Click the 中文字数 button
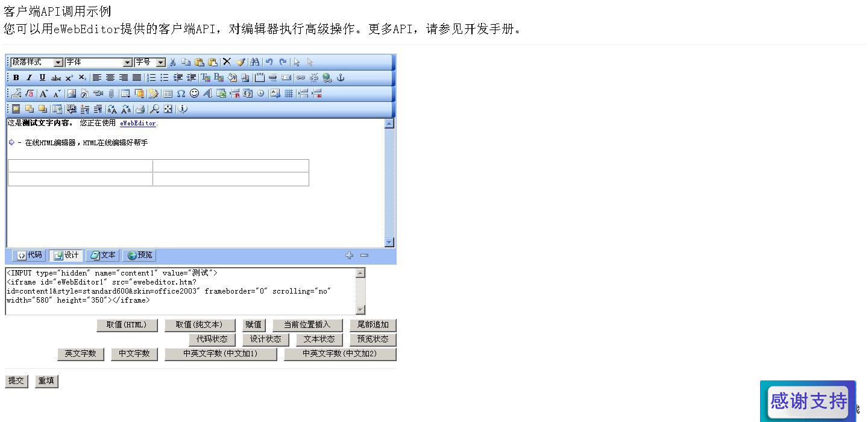868x422 pixels. coord(134,354)
